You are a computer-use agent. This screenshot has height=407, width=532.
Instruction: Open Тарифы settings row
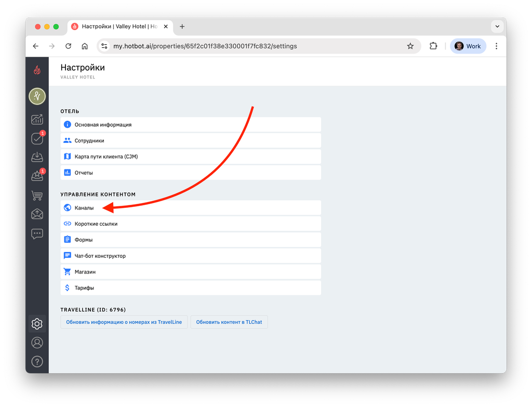(x=191, y=288)
